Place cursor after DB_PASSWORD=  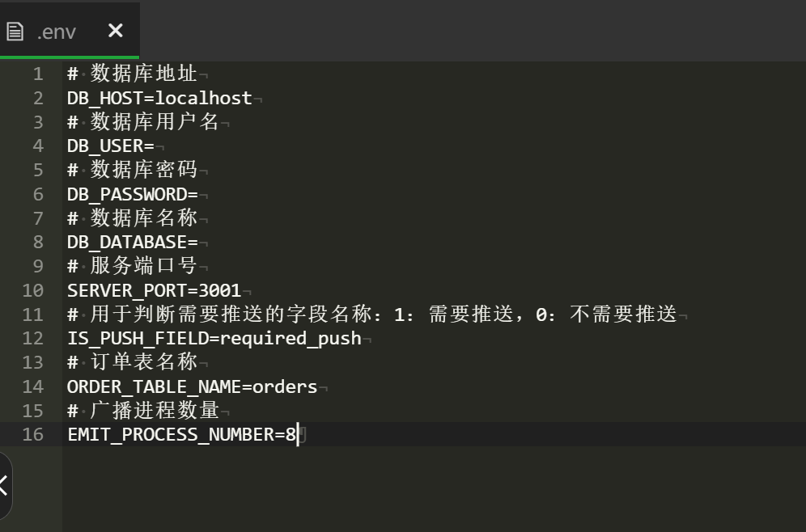pyautogui.click(x=198, y=195)
